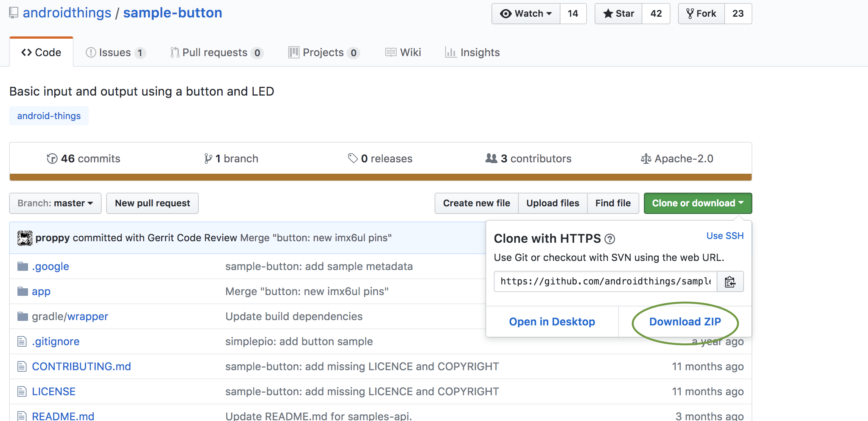
Task: Open the Watch dropdown menu
Action: click(526, 14)
